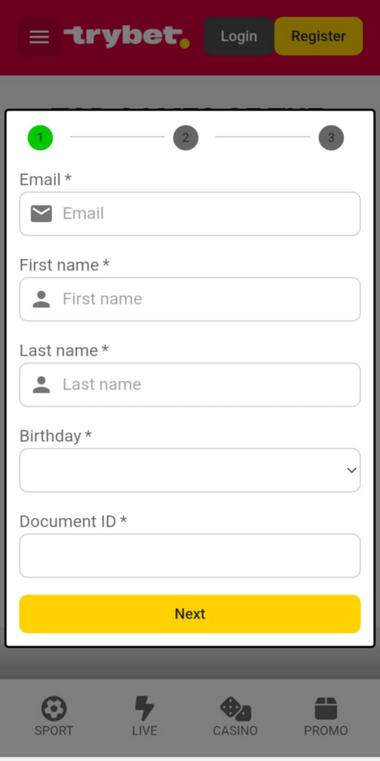Focus the Last name input field
Viewport: 380px width, 761px height.
190,384
